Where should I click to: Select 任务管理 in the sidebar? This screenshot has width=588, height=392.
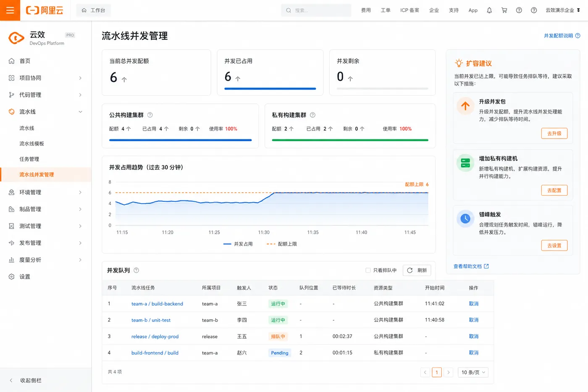click(x=29, y=159)
